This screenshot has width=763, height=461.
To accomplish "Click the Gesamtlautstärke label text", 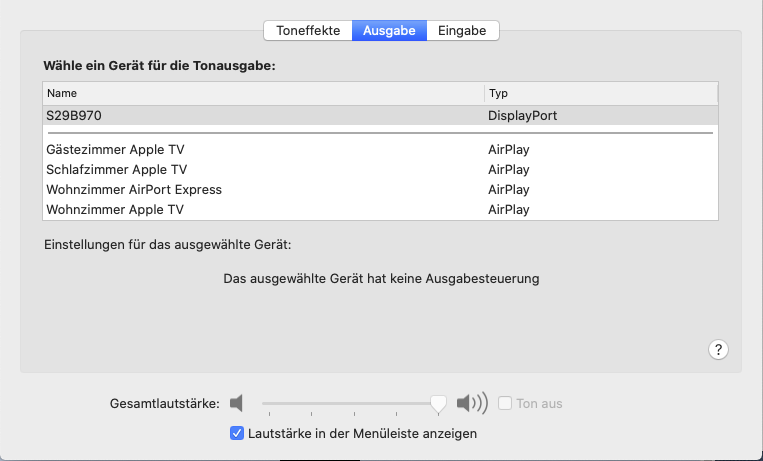I will coord(164,404).
